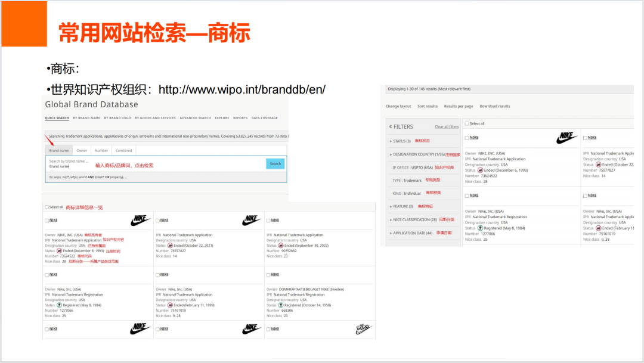Expand the APPLICATION DATE (44) filter
Image resolution: width=644 pixels, height=363 pixels.
[411, 233]
